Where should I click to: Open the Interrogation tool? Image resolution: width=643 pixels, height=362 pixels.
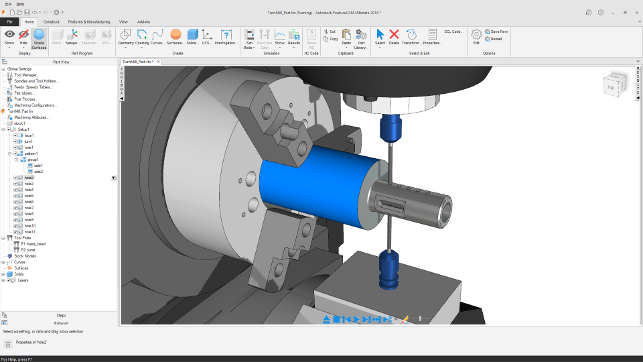coord(226,36)
